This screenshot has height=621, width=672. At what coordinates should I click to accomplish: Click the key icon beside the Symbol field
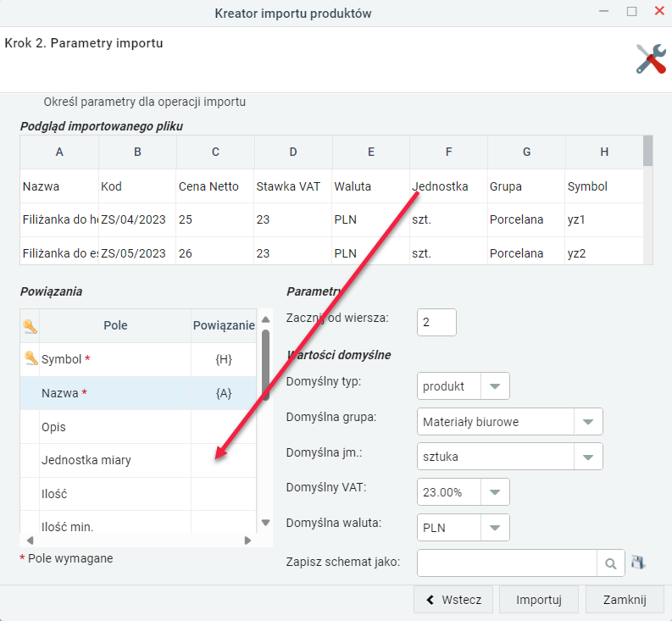click(x=31, y=358)
